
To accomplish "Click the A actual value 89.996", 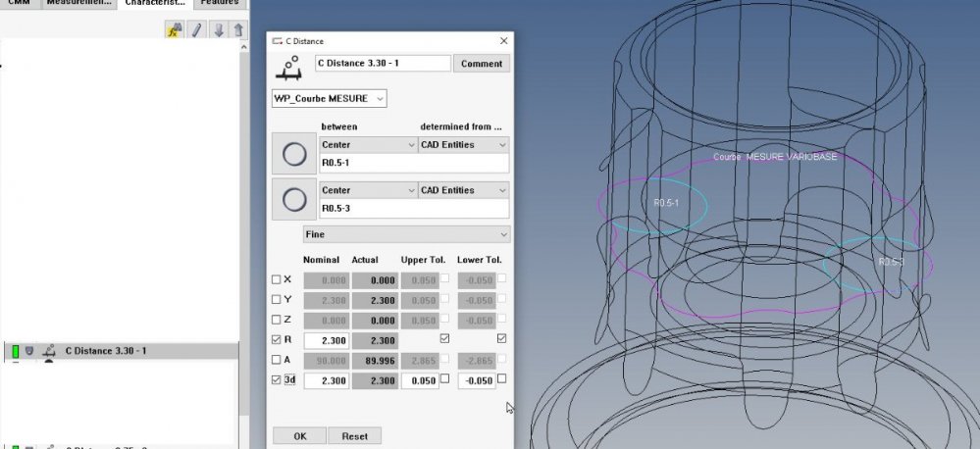I will [x=375, y=361].
